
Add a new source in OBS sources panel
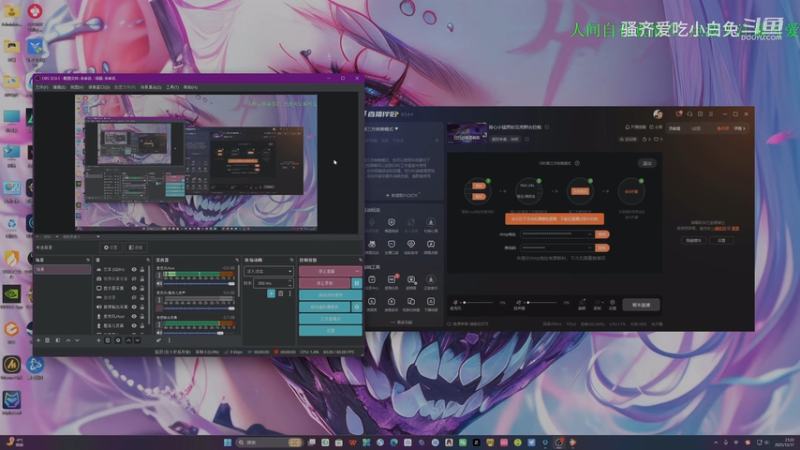98,340
